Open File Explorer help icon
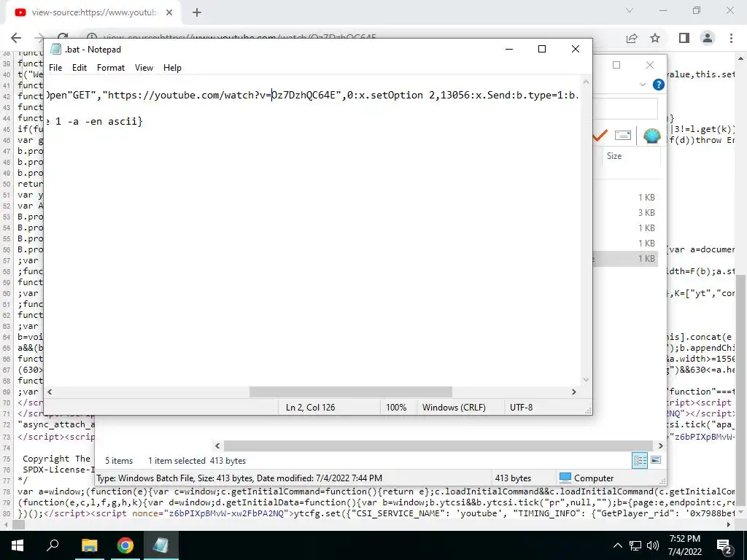 (659, 85)
